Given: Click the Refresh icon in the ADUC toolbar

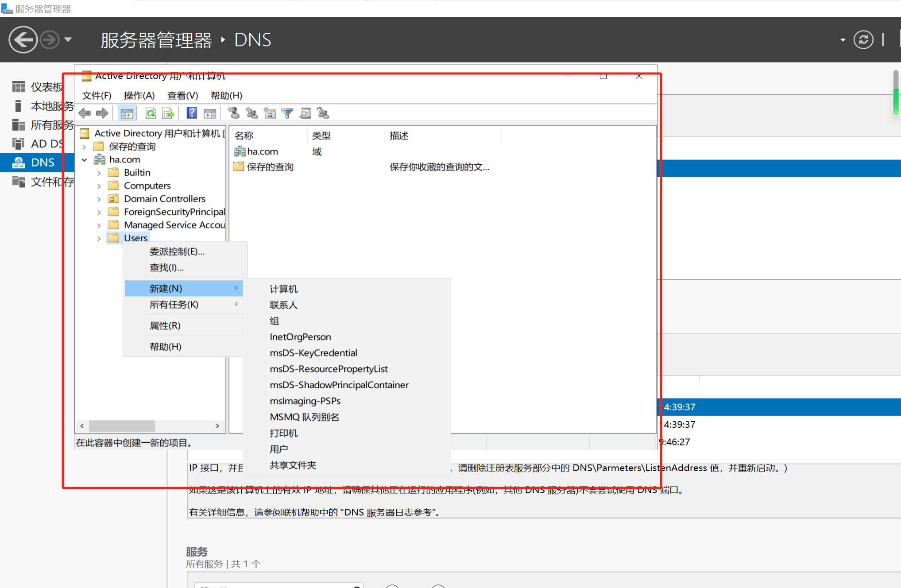Looking at the screenshot, I should (x=151, y=113).
